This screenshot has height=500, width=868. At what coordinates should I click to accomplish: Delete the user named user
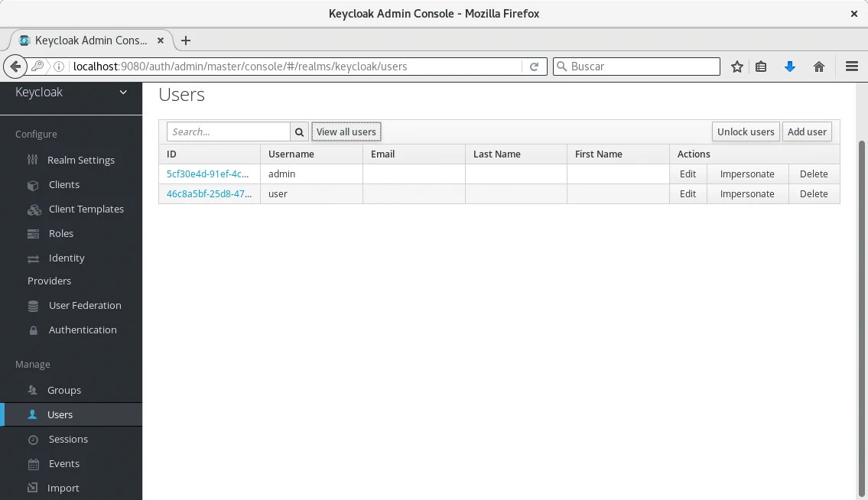click(814, 193)
